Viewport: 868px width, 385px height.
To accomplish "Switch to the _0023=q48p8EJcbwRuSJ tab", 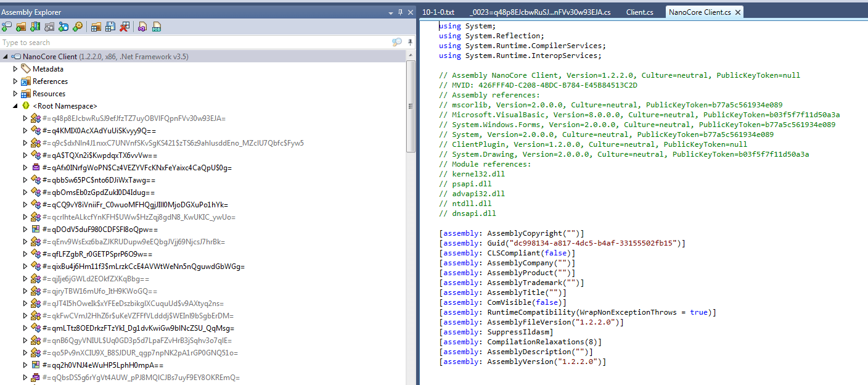I will [540, 12].
